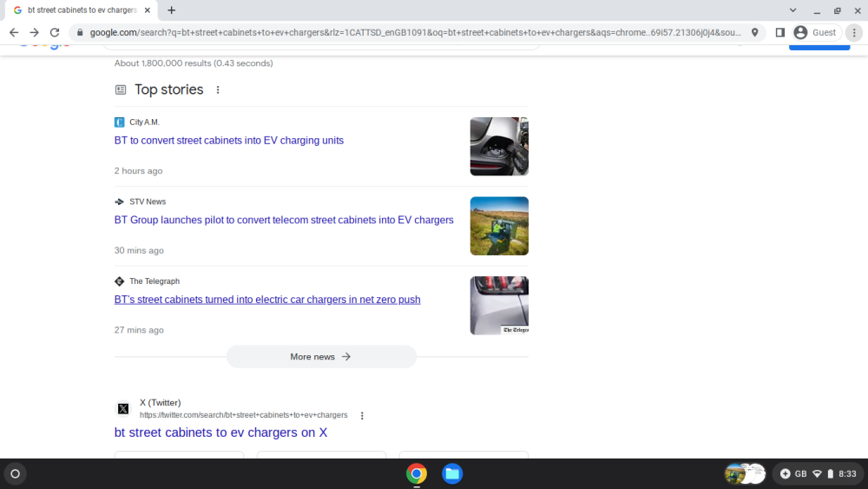Click The Telegraph car tail-light thumbnail
The image size is (868, 489).
499,306
